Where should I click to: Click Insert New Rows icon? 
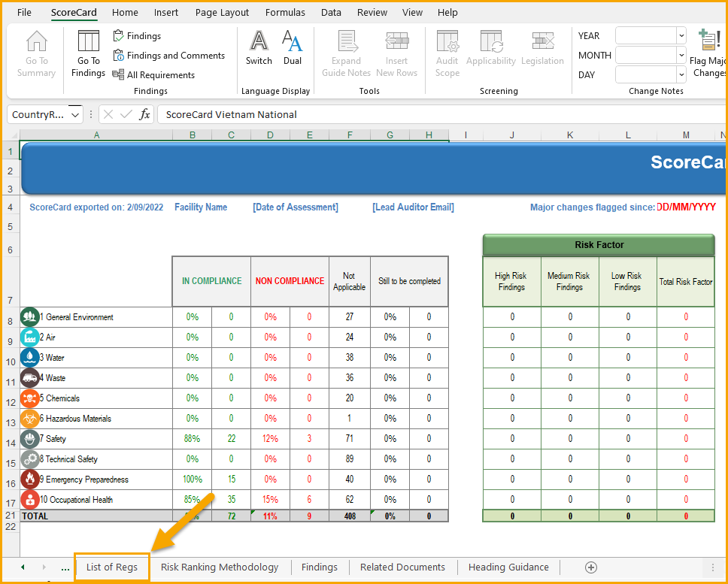pyautogui.click(x=397, y=41)
